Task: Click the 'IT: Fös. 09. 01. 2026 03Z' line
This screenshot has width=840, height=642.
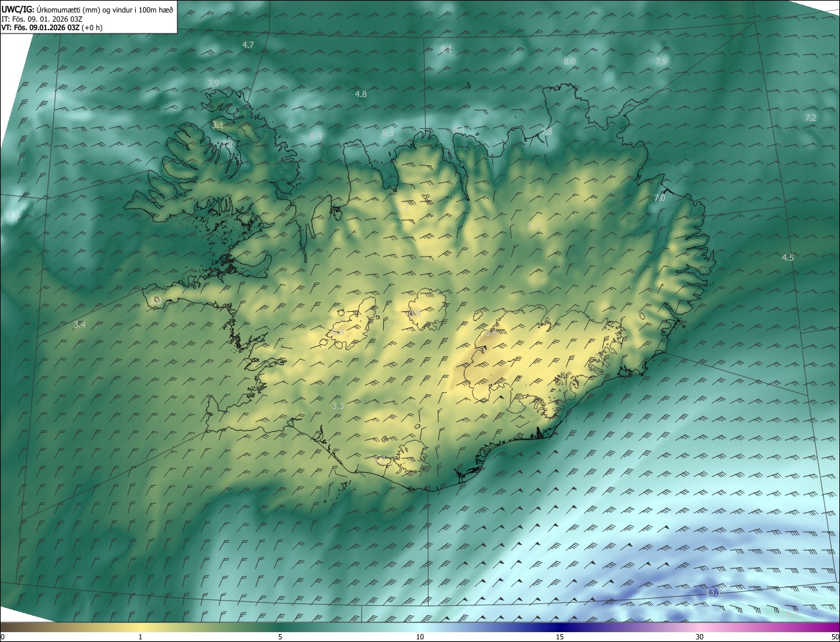Action: [x=42, y=19]
